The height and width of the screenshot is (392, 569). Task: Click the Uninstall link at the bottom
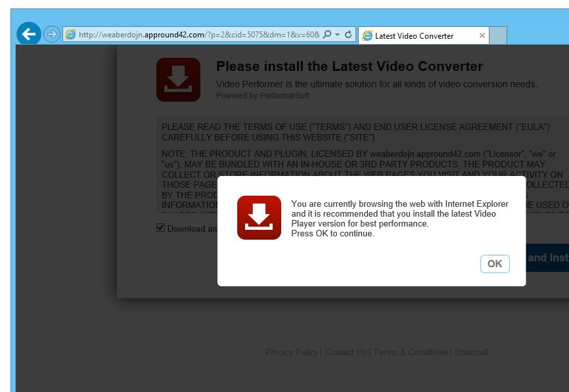pyautogui.click(x=470, y=352)
